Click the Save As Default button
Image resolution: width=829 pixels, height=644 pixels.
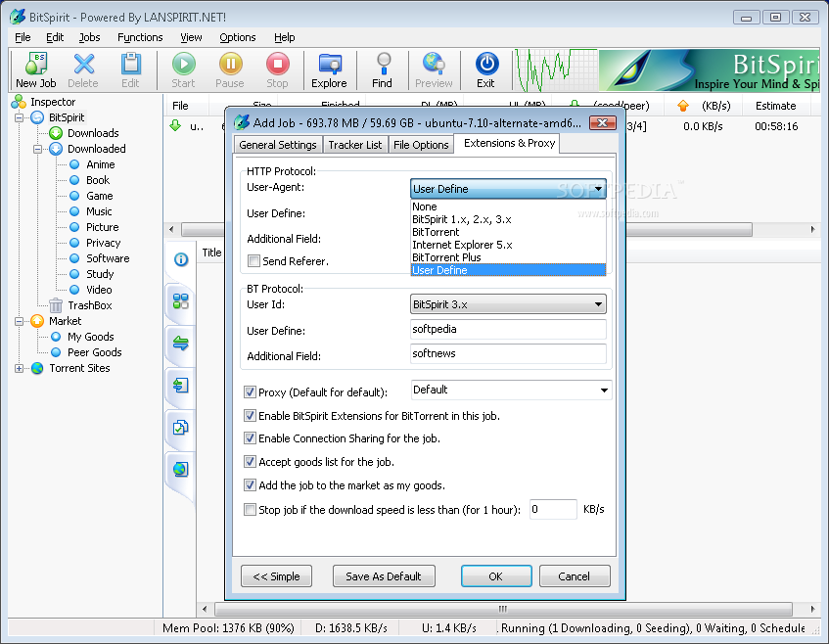384,576
